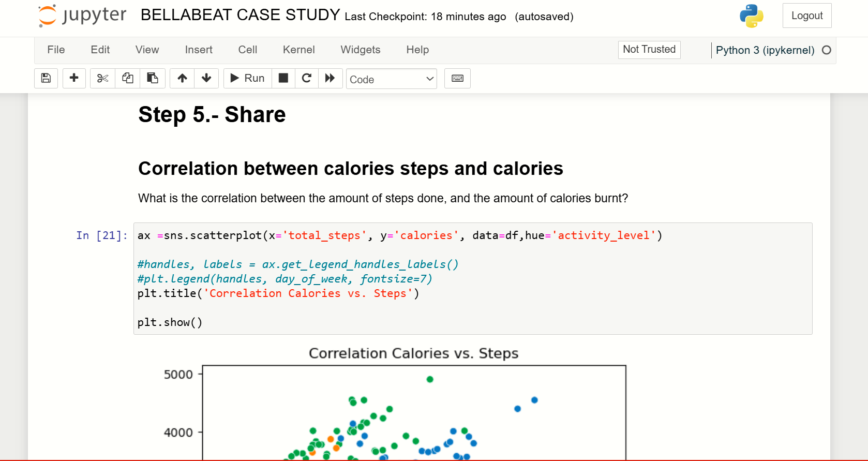Click the Run button

[248, 79]
